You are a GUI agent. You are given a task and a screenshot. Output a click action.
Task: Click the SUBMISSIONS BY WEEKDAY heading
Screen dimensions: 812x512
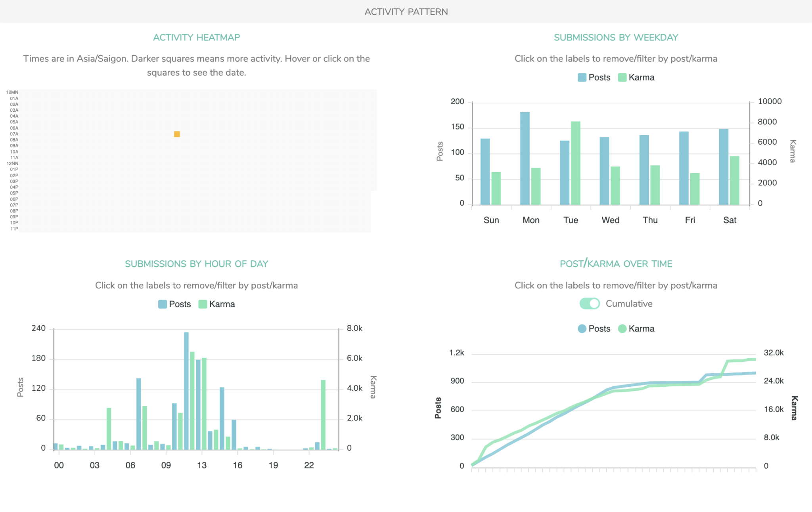coord(616,37)
